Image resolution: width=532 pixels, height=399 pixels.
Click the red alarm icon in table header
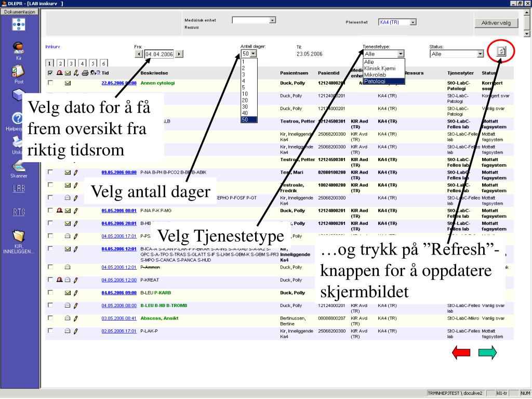point(59,73)
